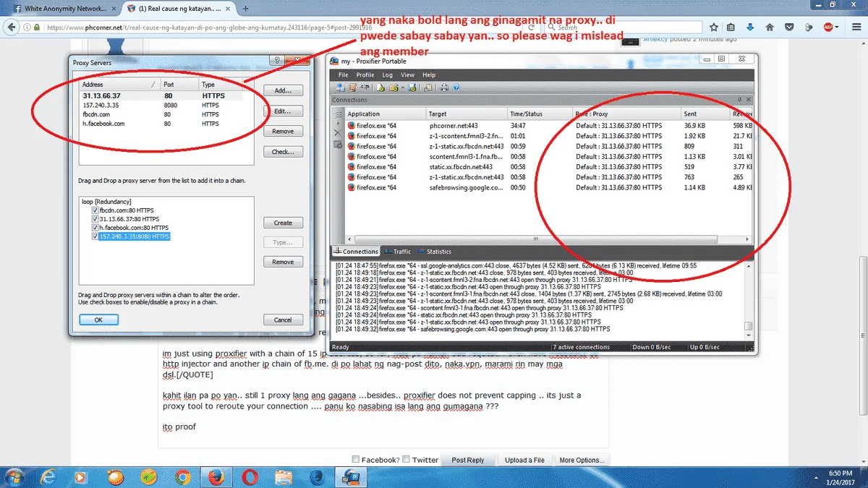Click Proxification Rules icon in Proxifier toolbar
The width and height of the screenshot is (868, 488).
352,87
